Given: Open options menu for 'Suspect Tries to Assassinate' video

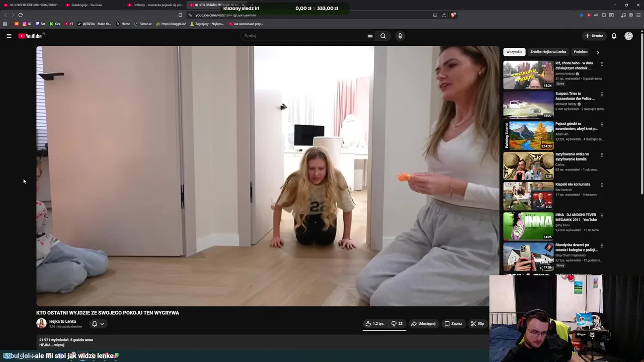Looking at the screenshot, I should pyautogui.click(x=602, y=94).
